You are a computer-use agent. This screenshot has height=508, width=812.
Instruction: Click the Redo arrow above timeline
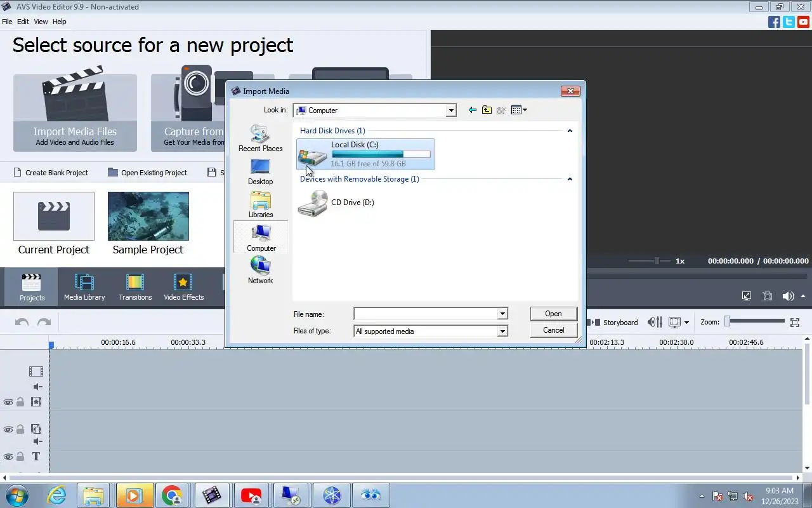click(x=44, y=323)
